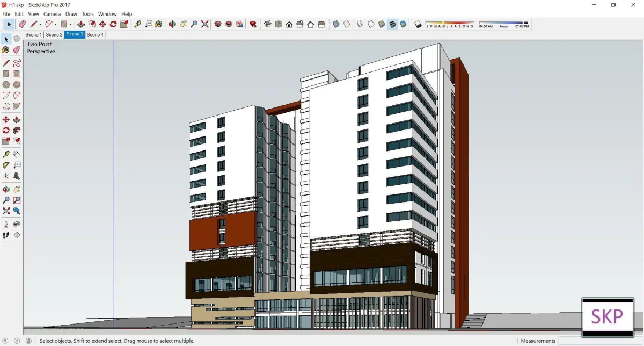Open the Window menu

point(107,14)
